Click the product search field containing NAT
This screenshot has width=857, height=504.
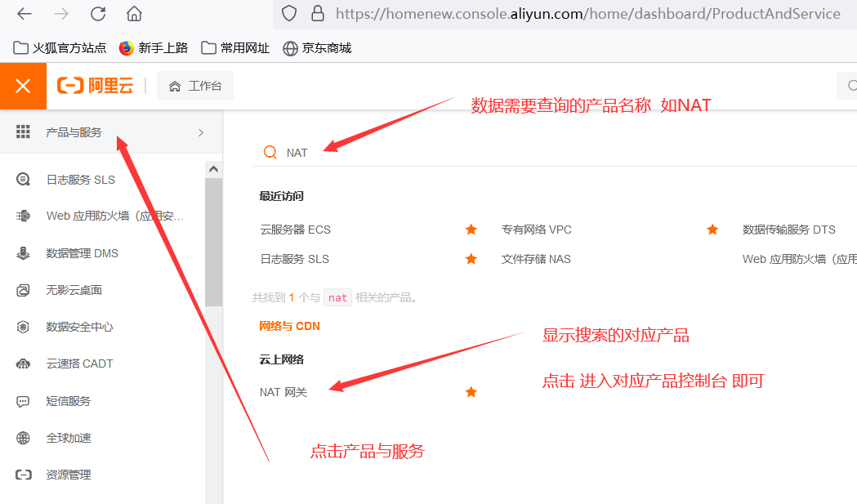[x=554, y=153]
